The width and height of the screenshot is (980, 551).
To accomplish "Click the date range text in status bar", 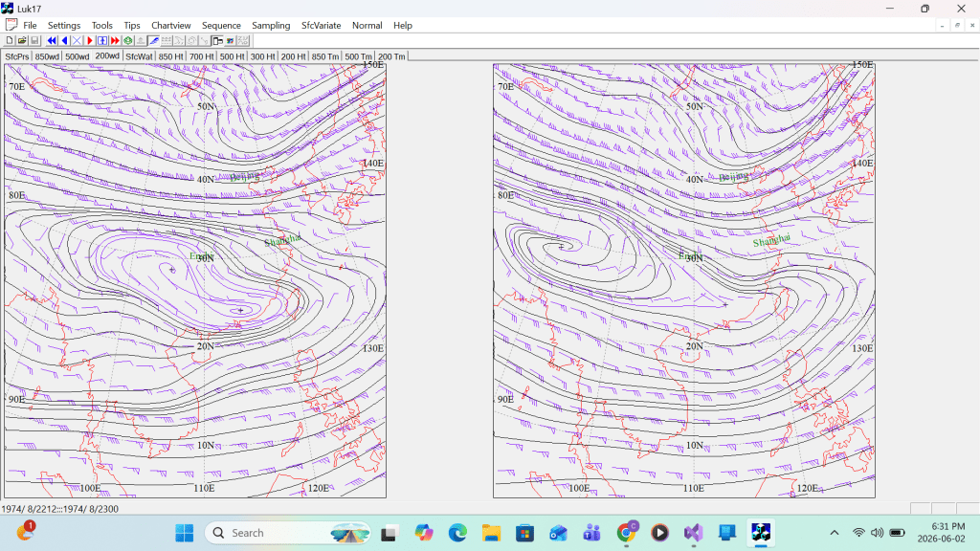I will [60, 509].
